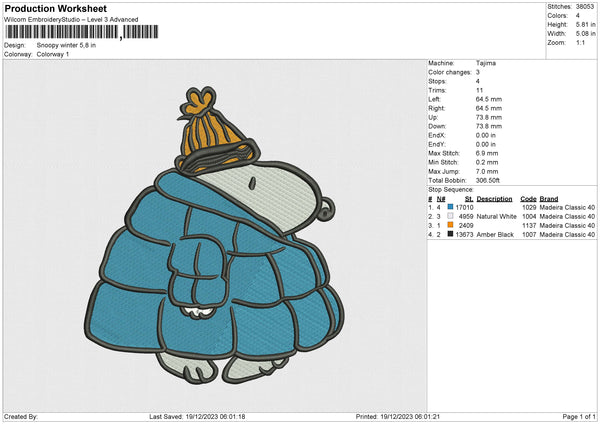Viewport: 600px width, 424px height.
Task: Click the Height value 5.81 in
Action: coord(585,24)
